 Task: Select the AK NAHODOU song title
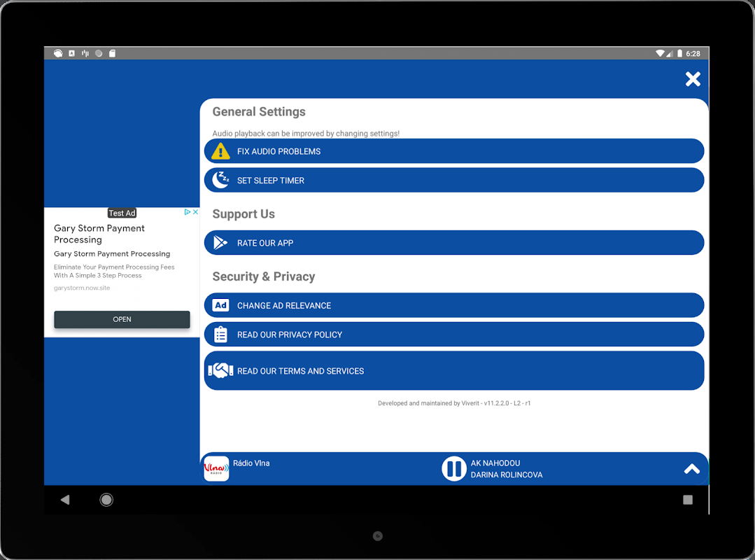tap(495, 463)
